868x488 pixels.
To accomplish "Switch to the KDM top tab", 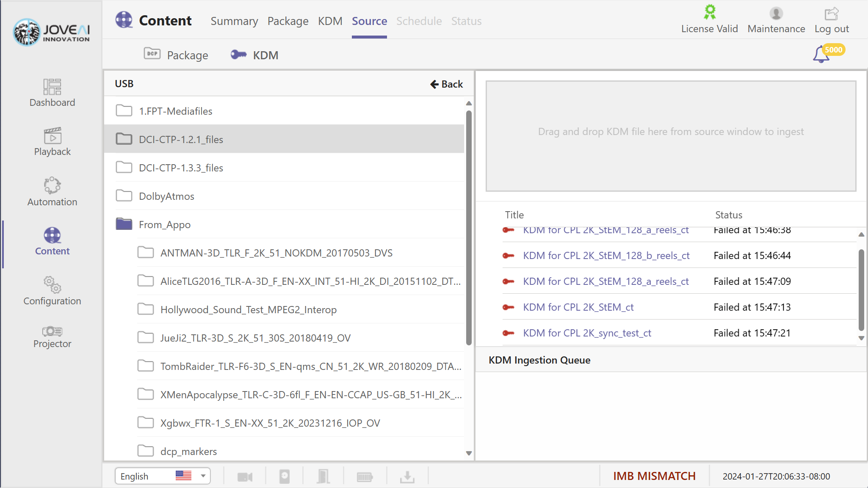I will [330, 21].
